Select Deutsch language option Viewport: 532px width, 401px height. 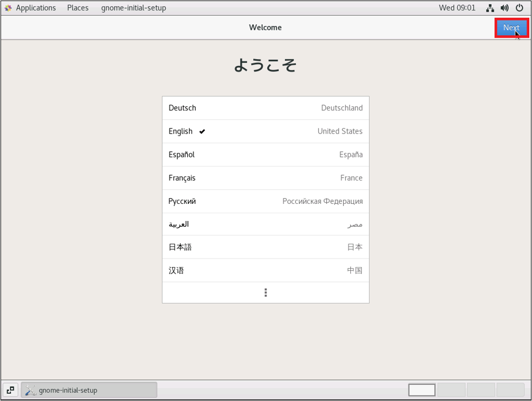(x=265, y=108)
